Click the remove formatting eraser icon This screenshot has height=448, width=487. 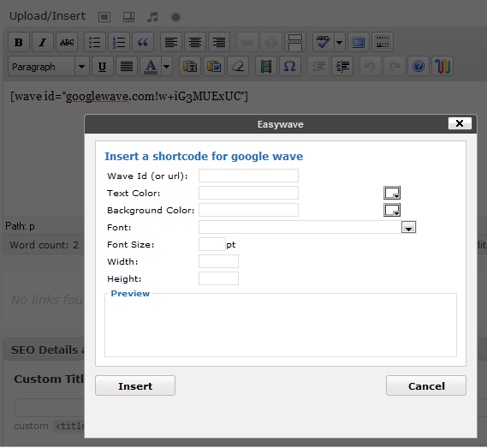238,66
